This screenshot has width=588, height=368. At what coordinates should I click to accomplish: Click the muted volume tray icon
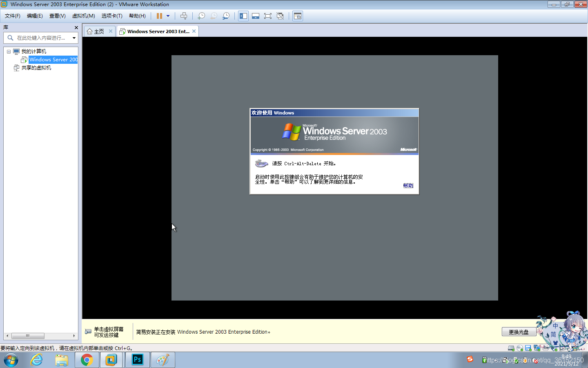click(535, 360)
